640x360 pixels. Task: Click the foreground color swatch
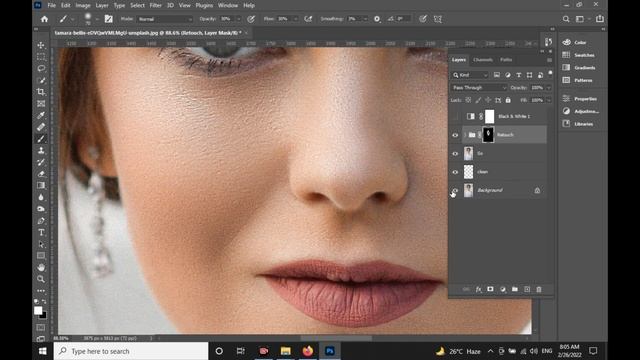click(x=38, y=311)
